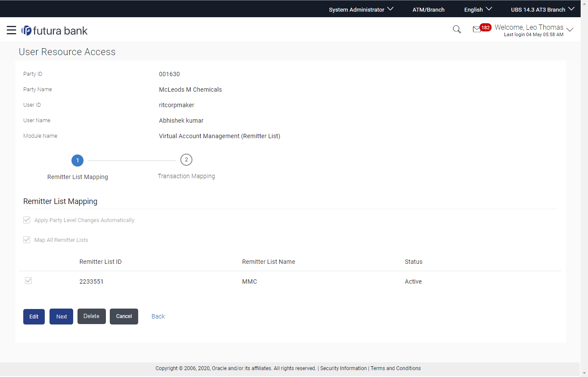Click user name Abhishek kumar
The width and height of the screenshot is (588, 377).
coord(181,121)
